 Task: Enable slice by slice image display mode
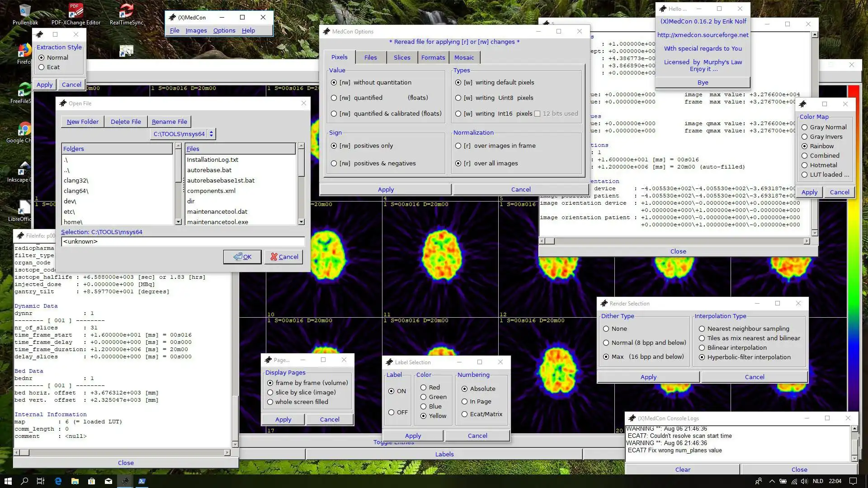(270, 392)
